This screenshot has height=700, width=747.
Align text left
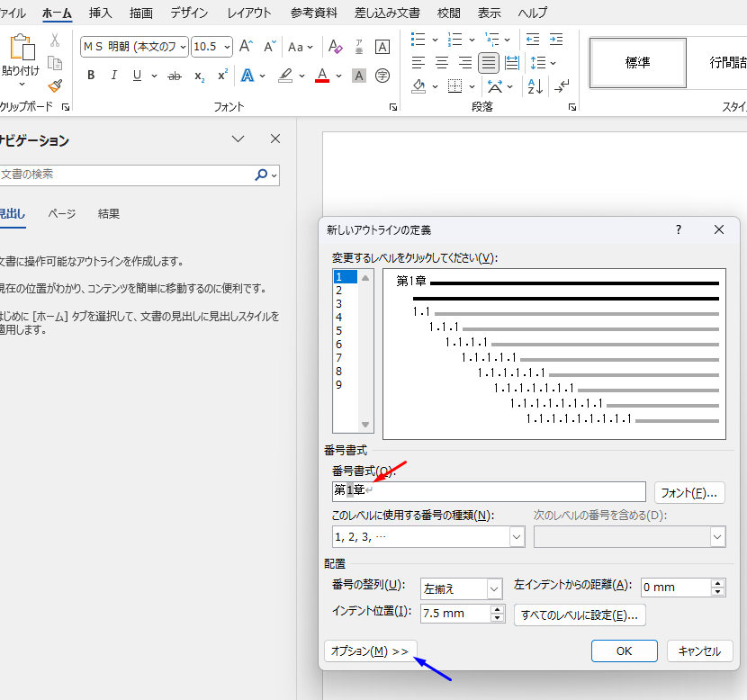click(418, 63)
